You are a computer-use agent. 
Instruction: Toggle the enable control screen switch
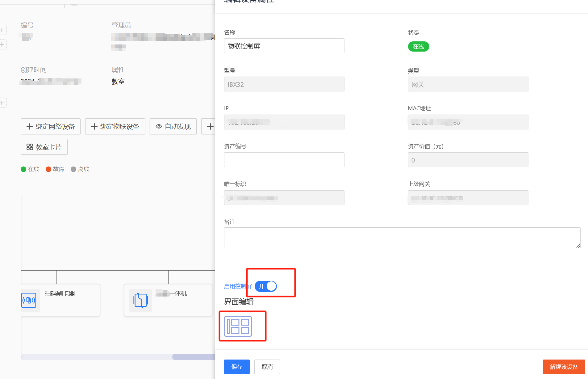pos(266,286)
